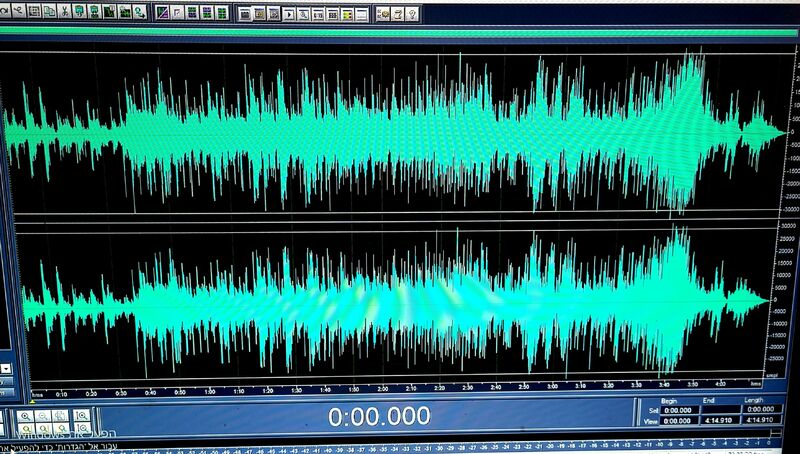Click the smpl label on the vertical amplitude ruler
Viewport: 800px width, 454px height.
point(771,375)
